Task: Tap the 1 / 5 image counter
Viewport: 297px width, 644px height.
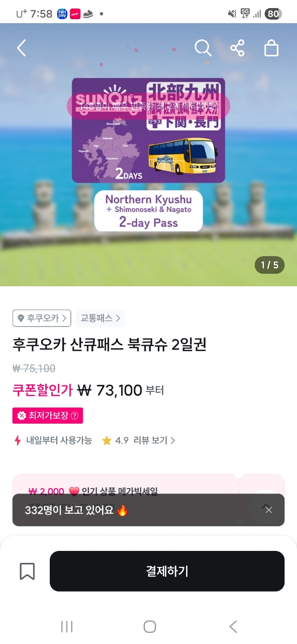Action: (x=269, y=265)
